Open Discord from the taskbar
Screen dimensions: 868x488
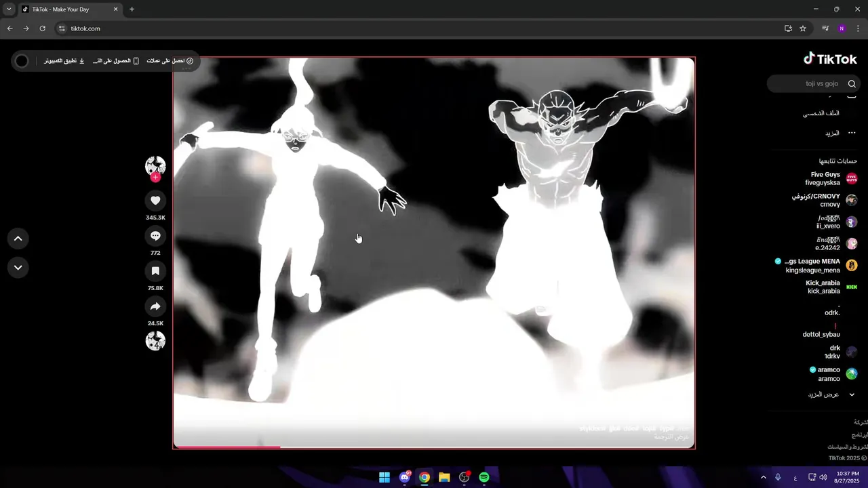405,477
